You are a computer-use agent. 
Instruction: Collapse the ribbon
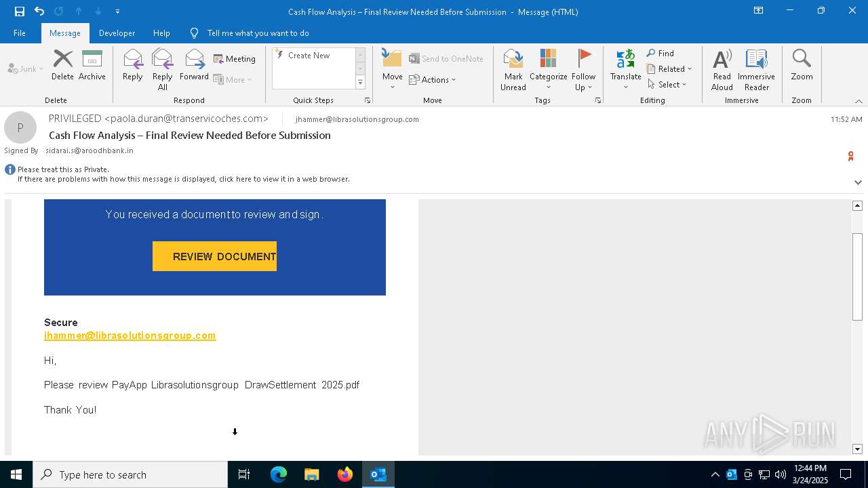[859, 101]
